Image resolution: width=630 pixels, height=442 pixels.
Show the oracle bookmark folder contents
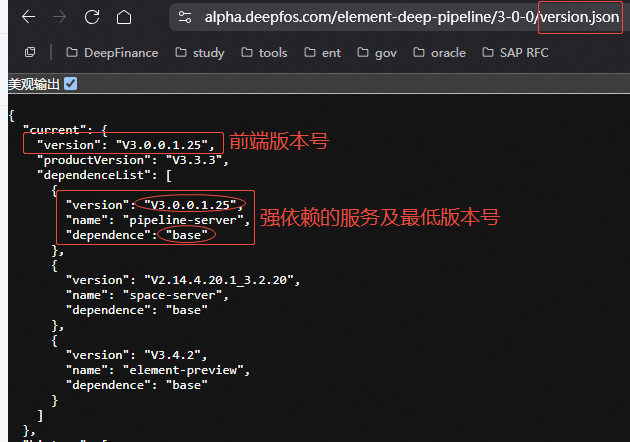click(x=438, y=52)
